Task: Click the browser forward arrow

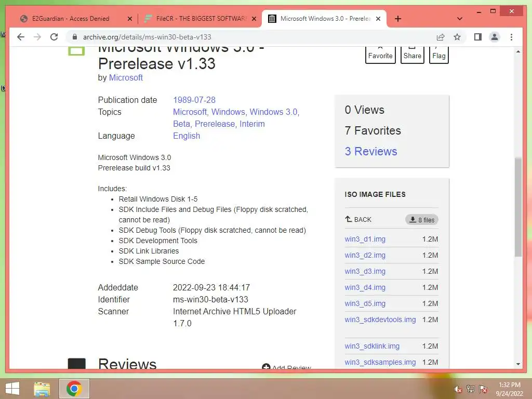Action: (37, 37)
